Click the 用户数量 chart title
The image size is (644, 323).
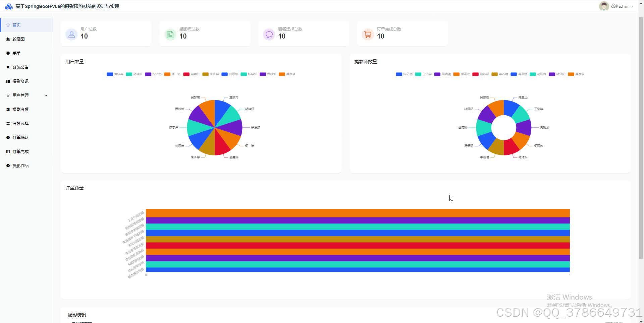[x=74, y=62]
